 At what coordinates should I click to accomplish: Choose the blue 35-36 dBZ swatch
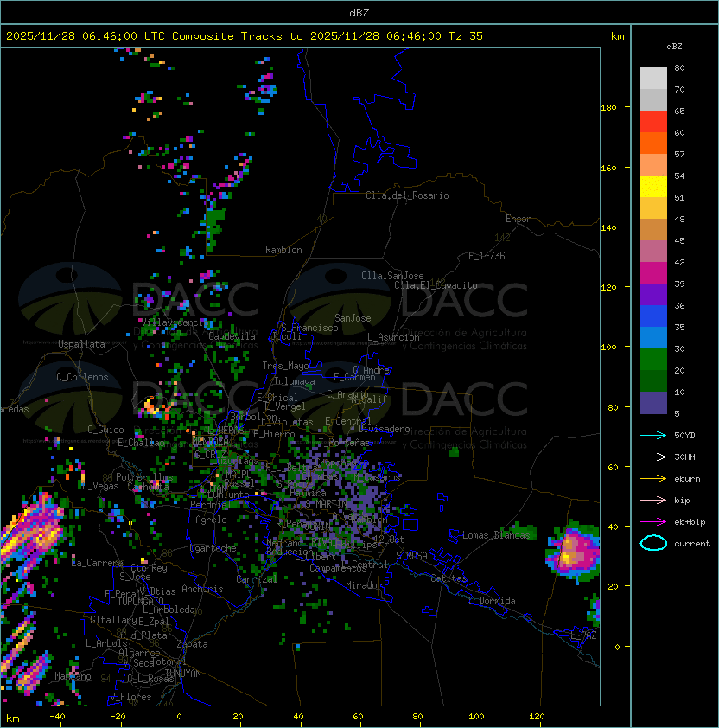[x=653, y=316]
